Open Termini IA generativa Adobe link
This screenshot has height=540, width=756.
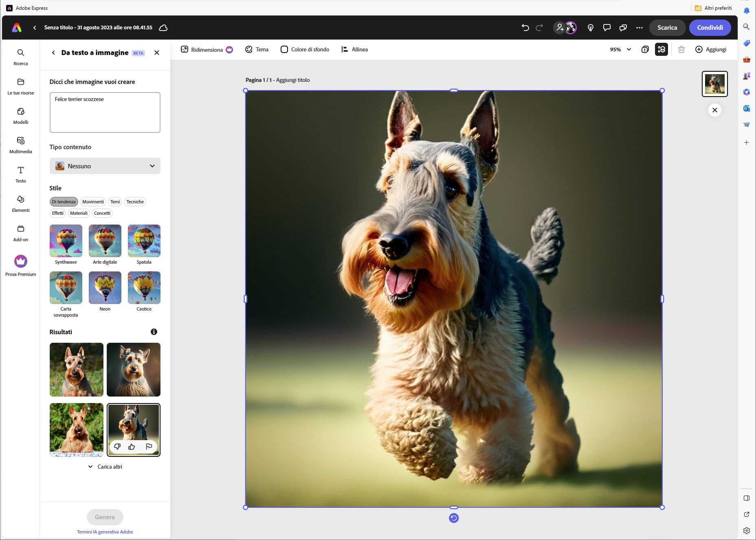(105, 532)
